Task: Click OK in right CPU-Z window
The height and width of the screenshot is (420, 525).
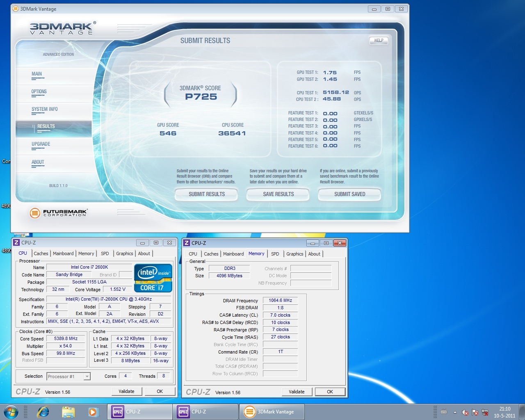Action: (330, 392)
